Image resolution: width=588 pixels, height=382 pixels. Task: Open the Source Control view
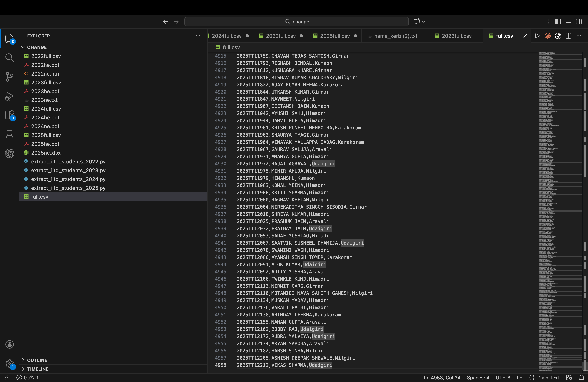pyautogui.click(x=9, y=77)
